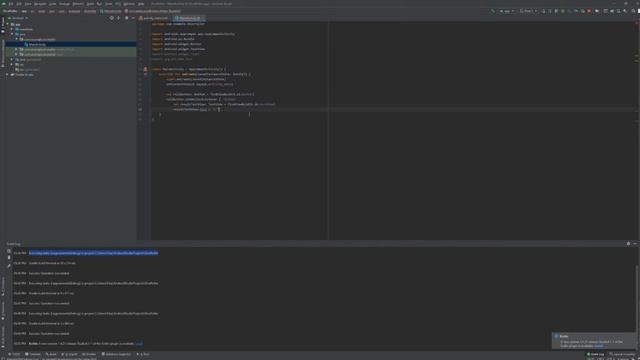This screenshot has width=640, height=360.
Task: Switch to the activity_main.xml editor tab
Action: (x=153, y=18)
